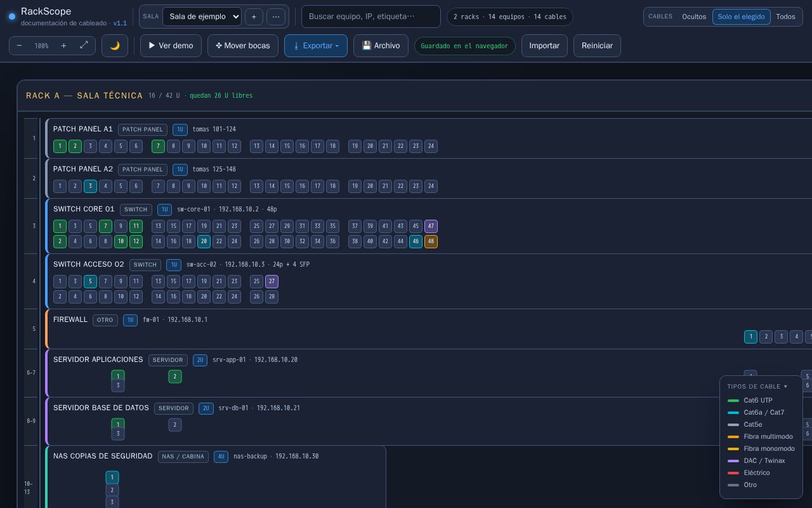Set cables view to Solo el elegido
Screen dimensions: 812x508
741,17
